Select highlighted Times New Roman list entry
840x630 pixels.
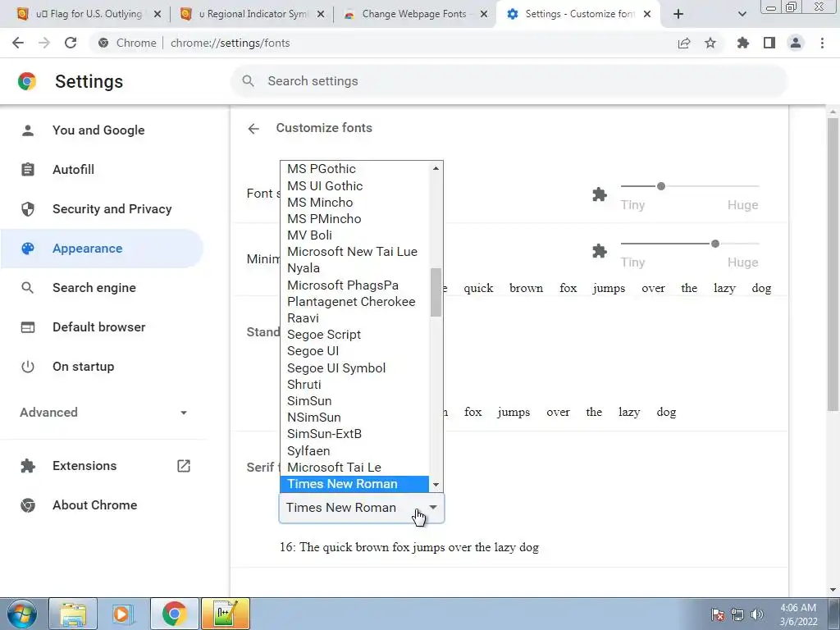354,484
